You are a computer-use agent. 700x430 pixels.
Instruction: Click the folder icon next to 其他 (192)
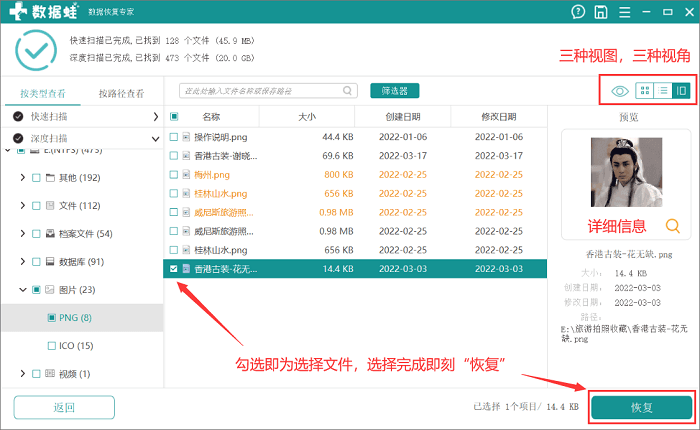pyautogui.click(x=50, y=178)
